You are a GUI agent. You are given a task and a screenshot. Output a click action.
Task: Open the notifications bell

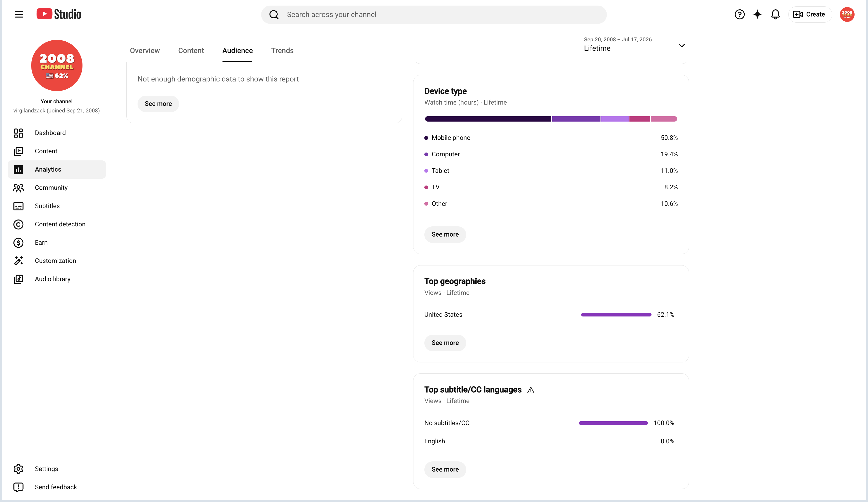coord(775,14)
